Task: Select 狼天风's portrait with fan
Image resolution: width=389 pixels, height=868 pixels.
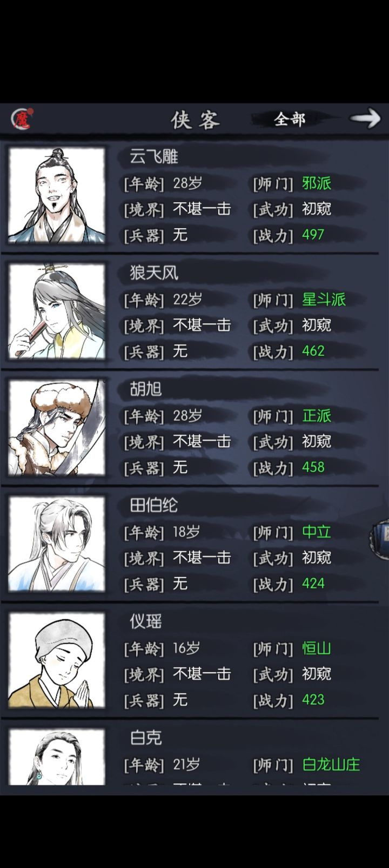Action: click(56, 312)
